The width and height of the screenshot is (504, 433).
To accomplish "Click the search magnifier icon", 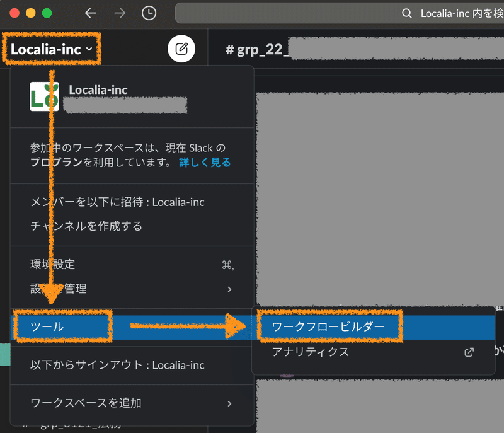I will 406,13.
